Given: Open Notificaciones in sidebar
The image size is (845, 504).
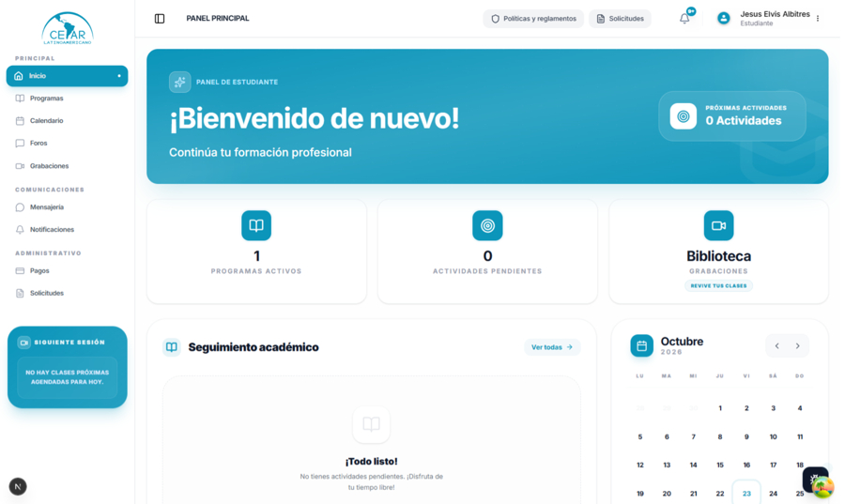Looking at the screenshot, I should (68, 229).
